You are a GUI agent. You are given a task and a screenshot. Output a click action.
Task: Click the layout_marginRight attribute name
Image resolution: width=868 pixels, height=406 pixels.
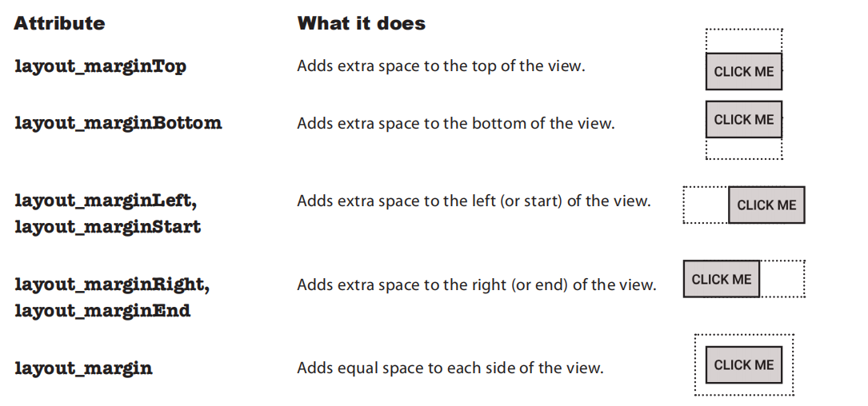112,285
